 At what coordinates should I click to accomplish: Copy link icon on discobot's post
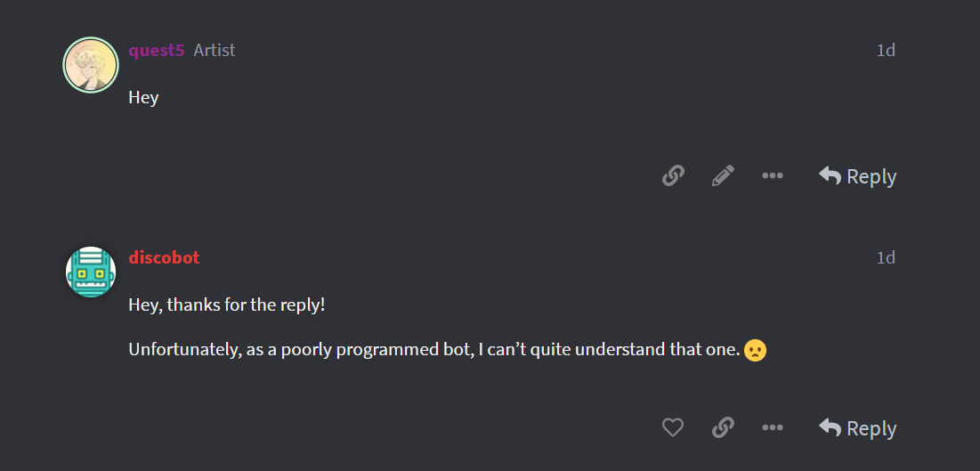click(723, 428)
